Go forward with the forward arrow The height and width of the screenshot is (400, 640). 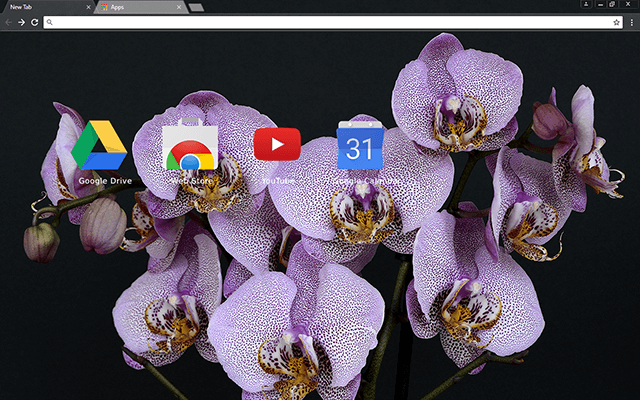pyautogui.click(x=21, y=22)
